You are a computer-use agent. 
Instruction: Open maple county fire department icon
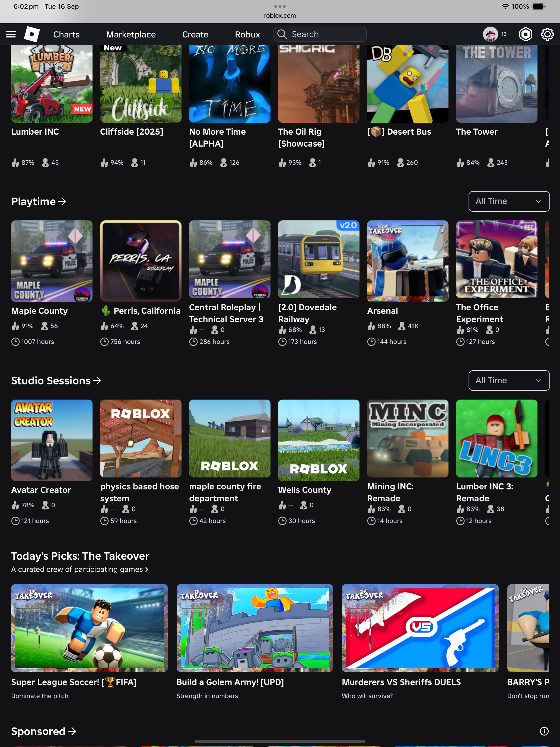coord(230,438)
